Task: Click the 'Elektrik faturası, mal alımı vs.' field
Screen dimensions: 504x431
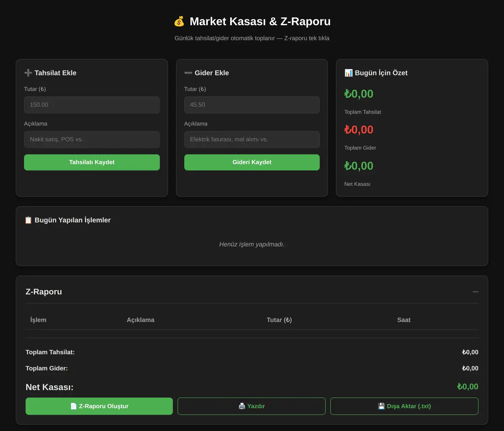Action: [252, 139]
